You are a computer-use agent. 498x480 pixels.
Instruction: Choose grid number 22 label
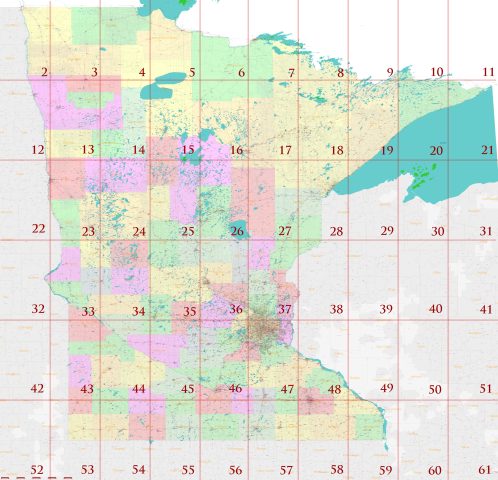pos(39,229)
